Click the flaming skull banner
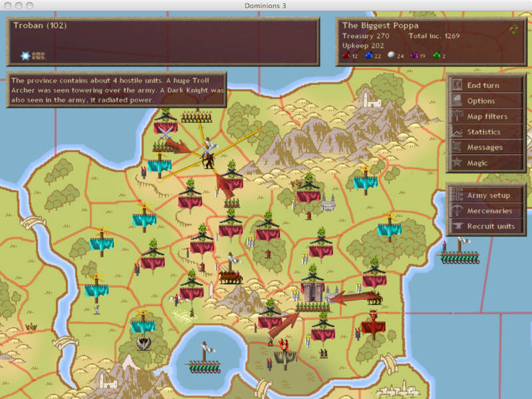The width and height of the screenshot is (532, 399). point(285,354)
